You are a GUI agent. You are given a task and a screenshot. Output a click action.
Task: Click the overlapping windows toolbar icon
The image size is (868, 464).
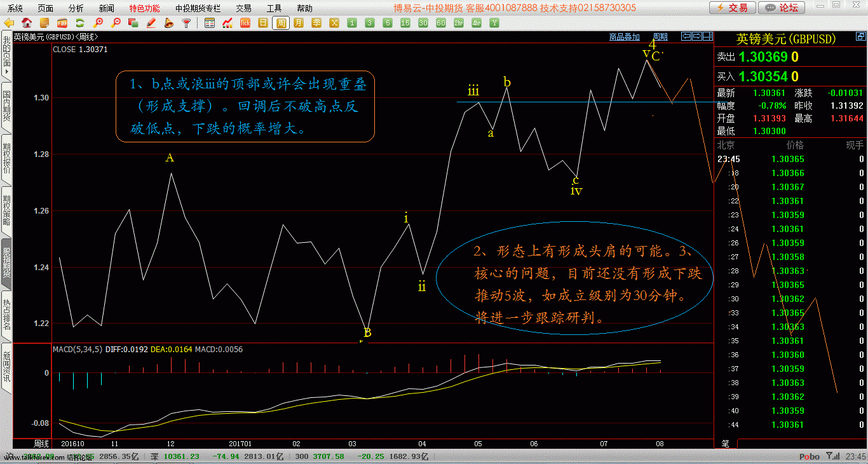coord(133,23)
